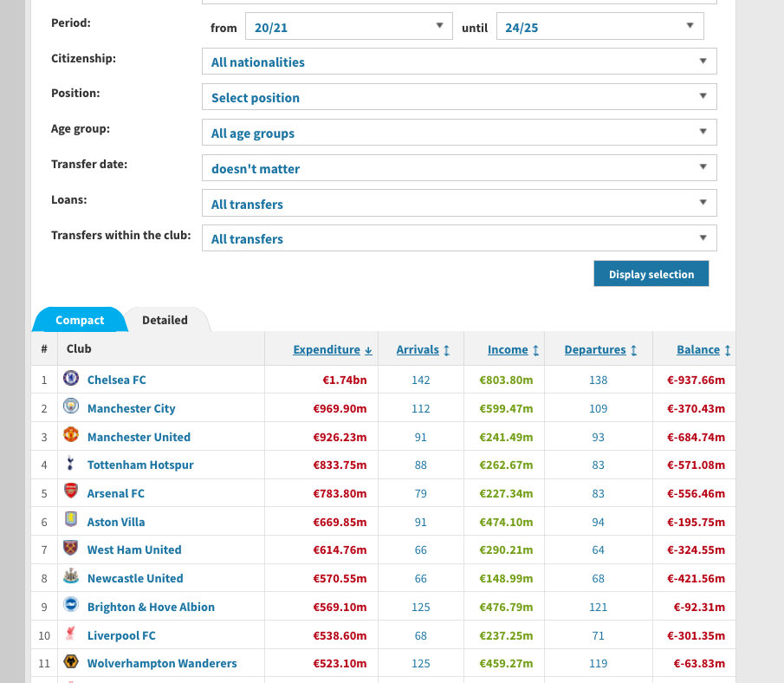Image resolution: width=784 pixels, height=683 pixels.
Task: Open the Manchester City club link
Action: tap(132, 409)
